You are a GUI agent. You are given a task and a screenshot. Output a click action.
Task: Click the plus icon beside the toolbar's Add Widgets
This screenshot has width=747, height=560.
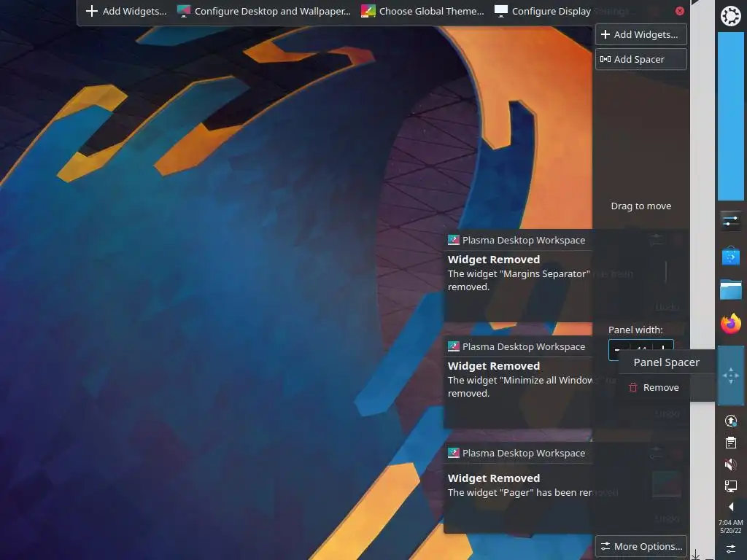[x=91, y=11]
